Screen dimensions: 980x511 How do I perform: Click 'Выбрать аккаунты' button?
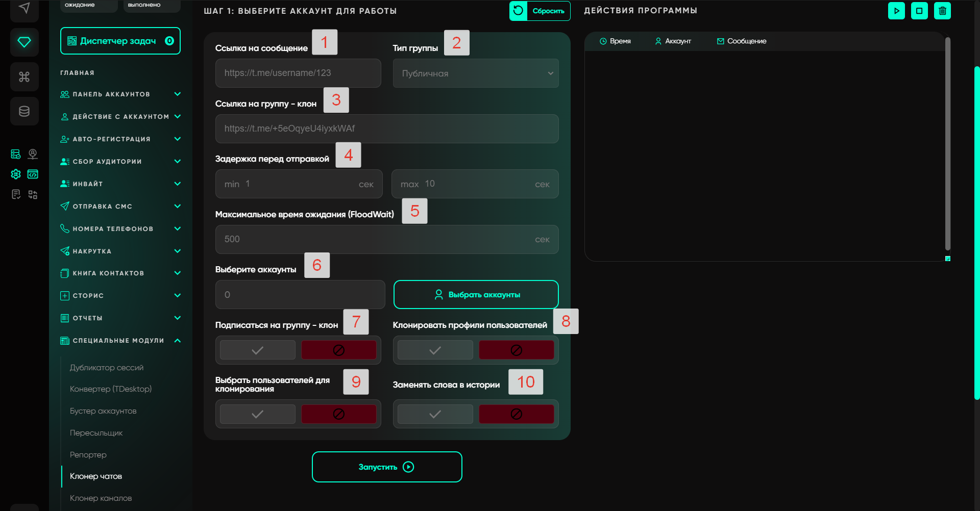coord(476,295)
